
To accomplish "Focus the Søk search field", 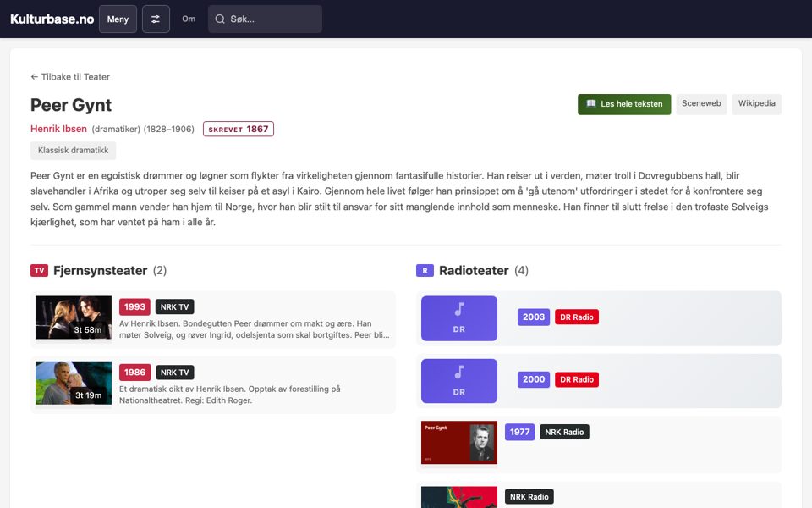I will 265,19.
